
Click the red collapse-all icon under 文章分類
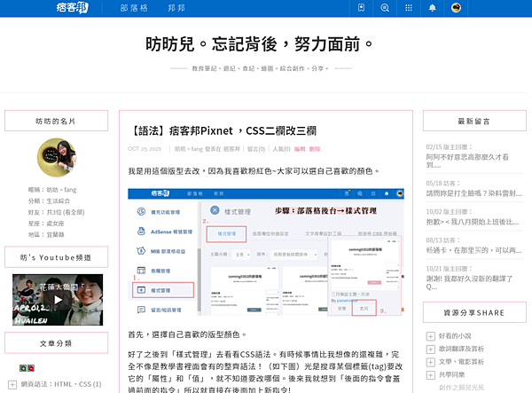click(x=31, y=368)
